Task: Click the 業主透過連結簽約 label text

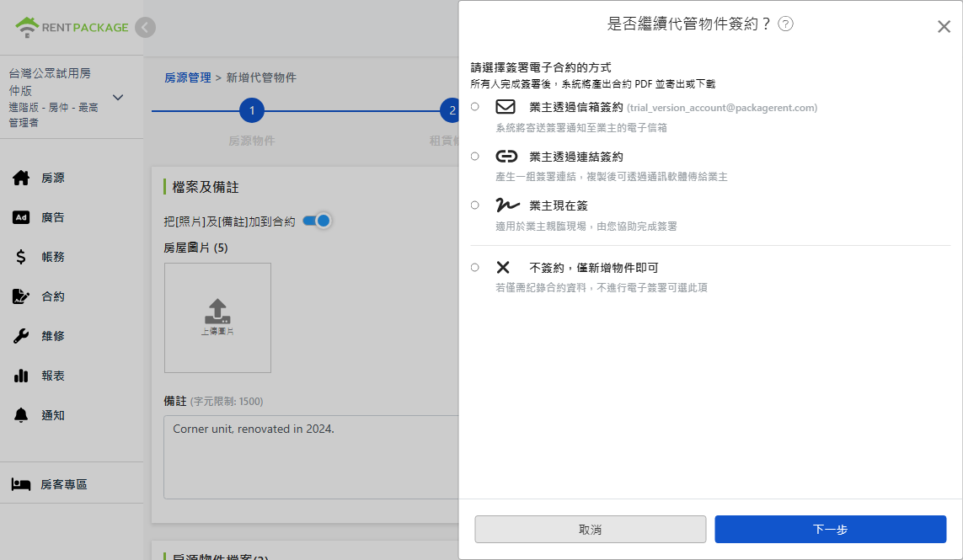Action: pos(576,157)
